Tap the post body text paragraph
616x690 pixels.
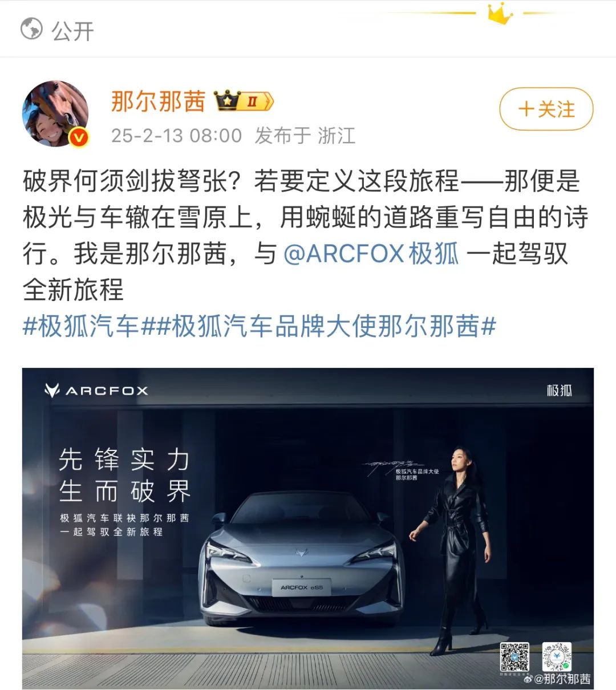(305, 236)
